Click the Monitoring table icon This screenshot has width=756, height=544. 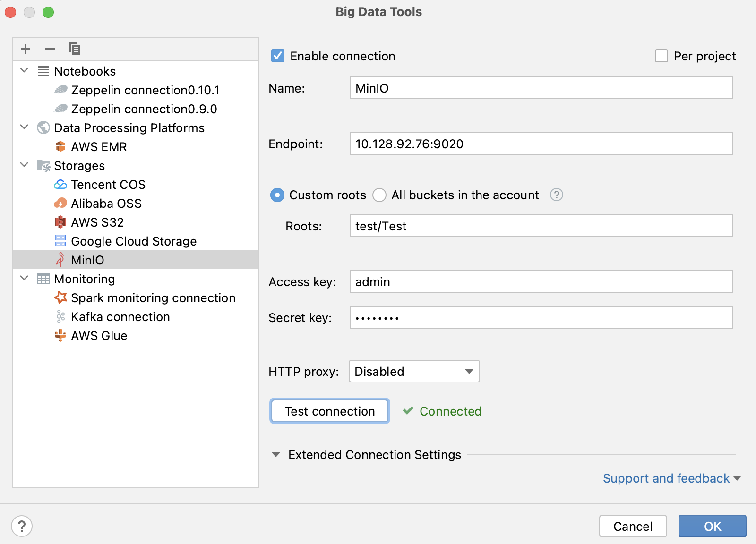click(43, 279)
